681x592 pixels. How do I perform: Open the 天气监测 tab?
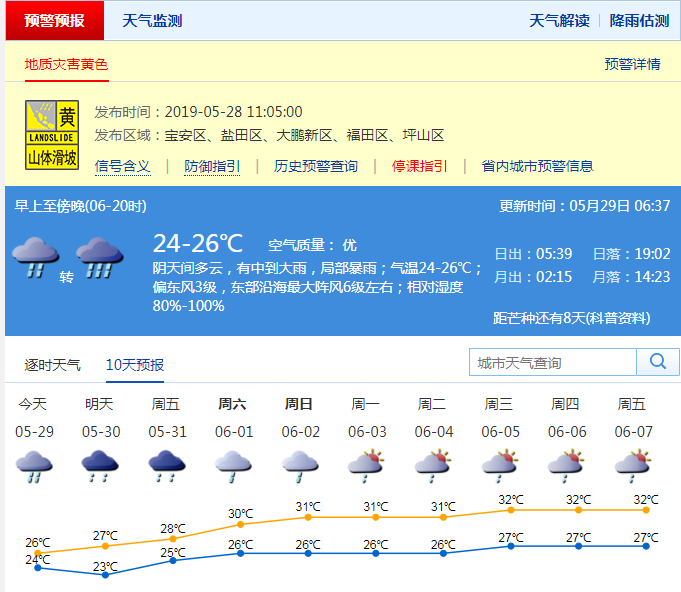(152, 21)
